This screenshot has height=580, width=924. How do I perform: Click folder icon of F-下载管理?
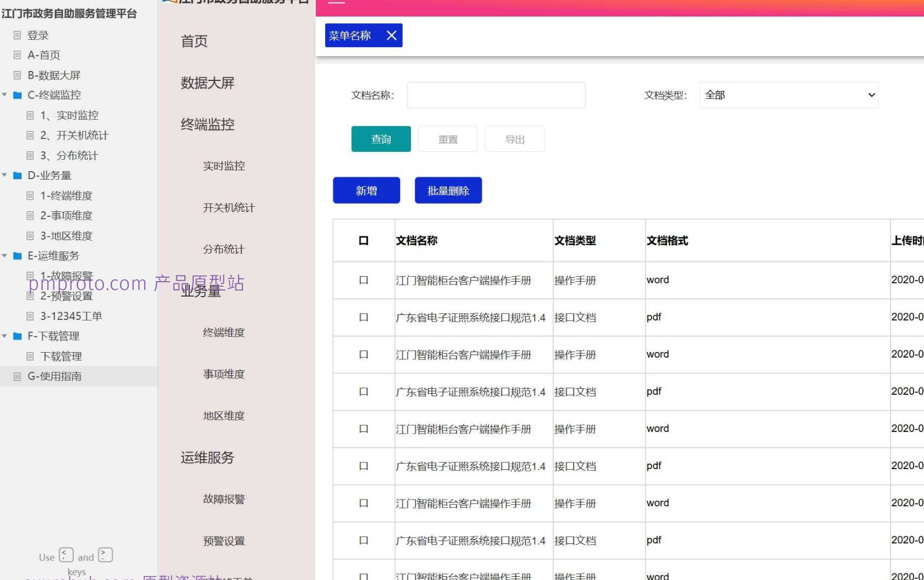pyautogui.click(x=17, y=337)
